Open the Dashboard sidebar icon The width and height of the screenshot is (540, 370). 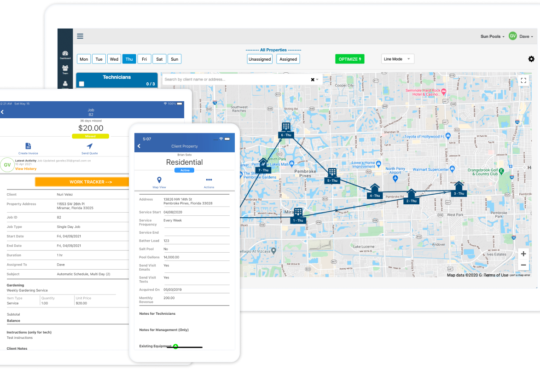tap(65, 54)
